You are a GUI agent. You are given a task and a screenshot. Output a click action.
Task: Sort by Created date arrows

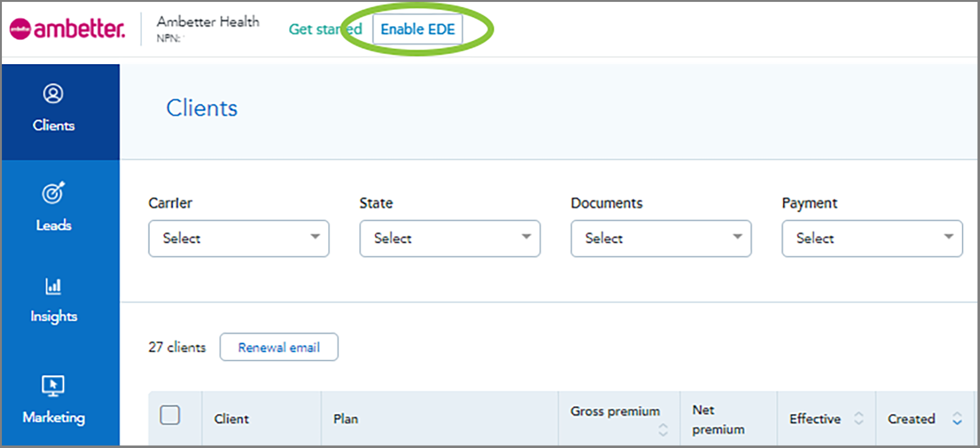pyautogui.click(x=957, y=419)
